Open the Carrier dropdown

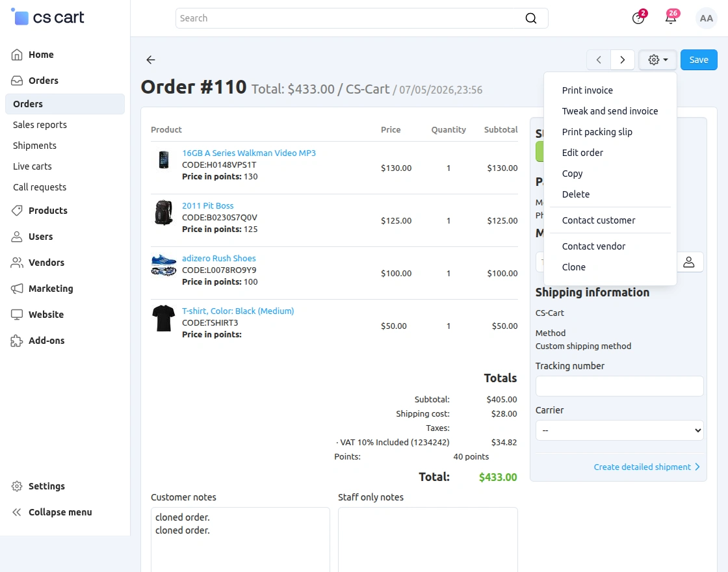[x=619, y=430]
